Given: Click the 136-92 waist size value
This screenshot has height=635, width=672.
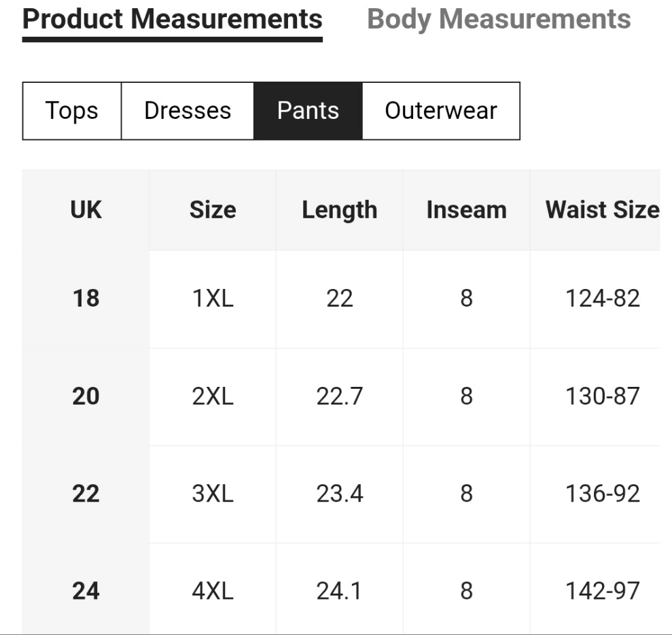Looking at the screenshot, I should click(x=602, y=494).
